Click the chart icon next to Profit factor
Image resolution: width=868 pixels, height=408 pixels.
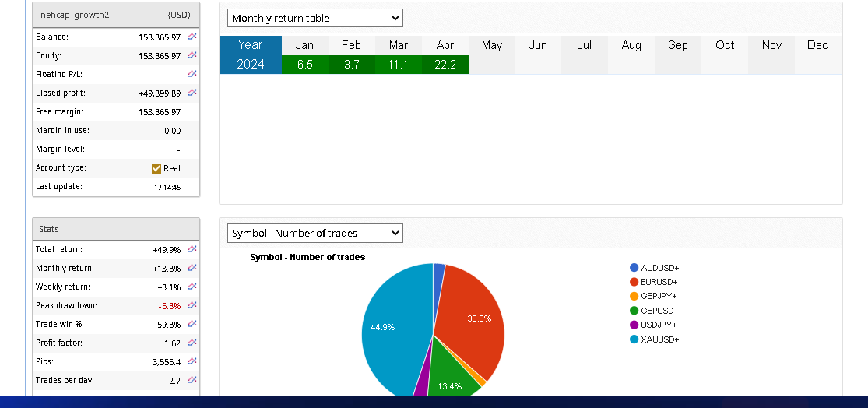192,343
